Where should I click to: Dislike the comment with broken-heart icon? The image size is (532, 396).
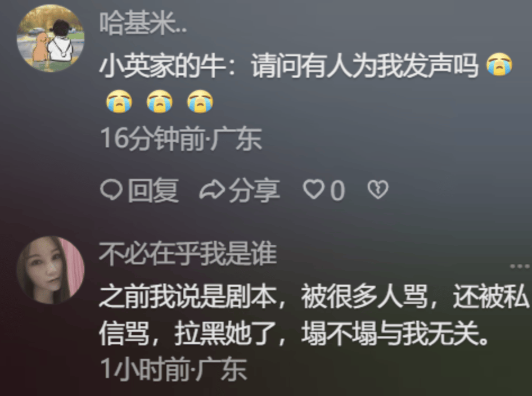(x=378, y=190)
